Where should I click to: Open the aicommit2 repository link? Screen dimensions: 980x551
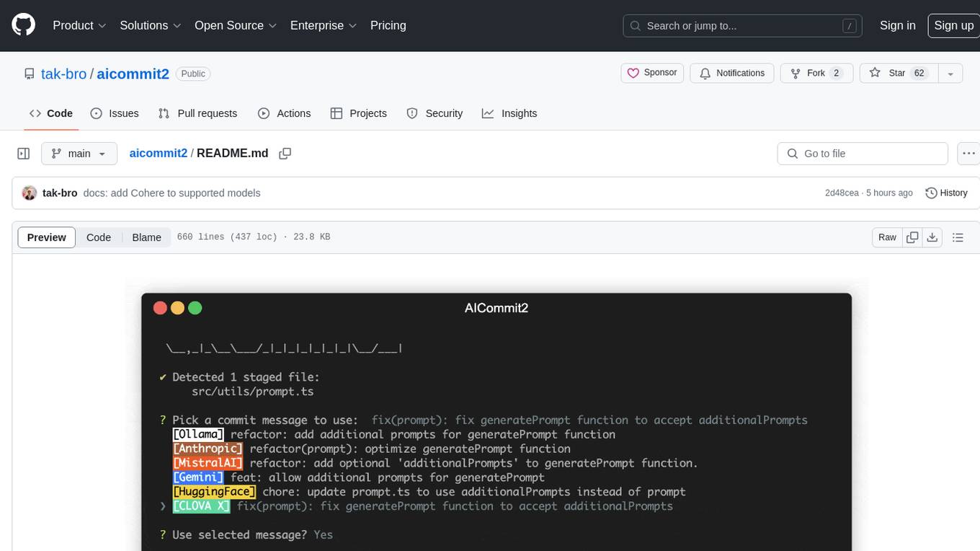(x=133, y=74)
